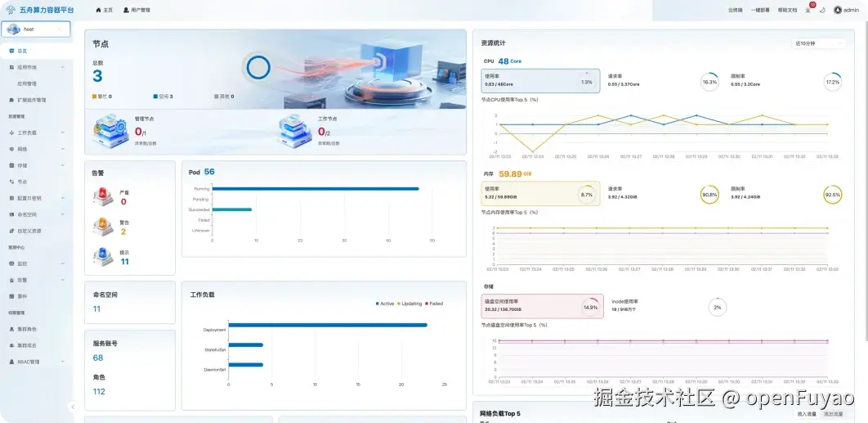868x423 pixels.
Task: Click the 集群成员 sidebar icon
Action: click(11, 345)
